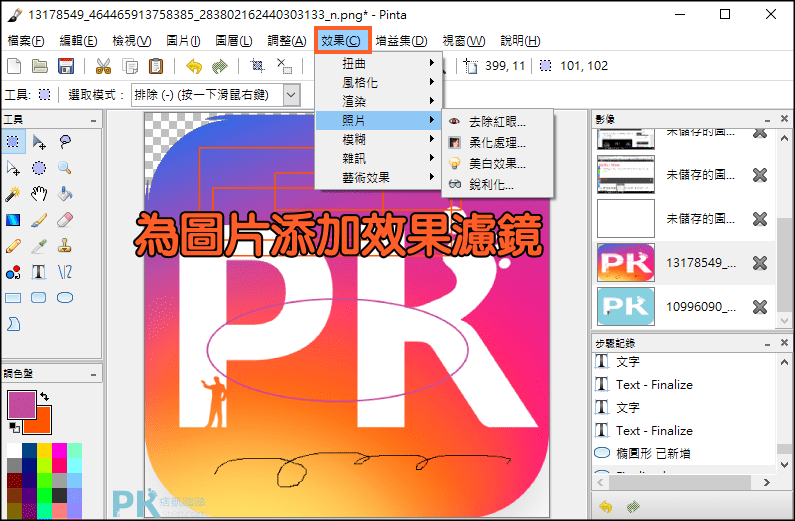Swap primary and secondary colors arrow
Viewport: 795px width, 521px height.
45,396
